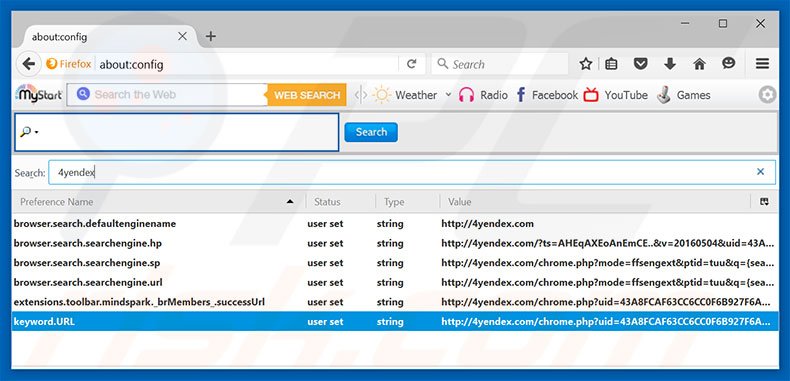Select the keyword.URL preference row
Screen dimensions: 790x381
[x=394, y=321]
